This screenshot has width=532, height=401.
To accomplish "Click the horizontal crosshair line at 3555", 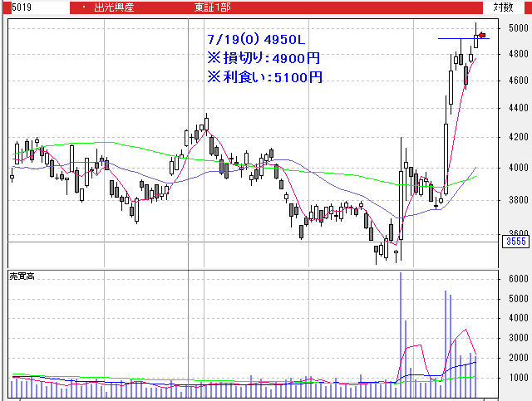I will click(x=249, y=242).
